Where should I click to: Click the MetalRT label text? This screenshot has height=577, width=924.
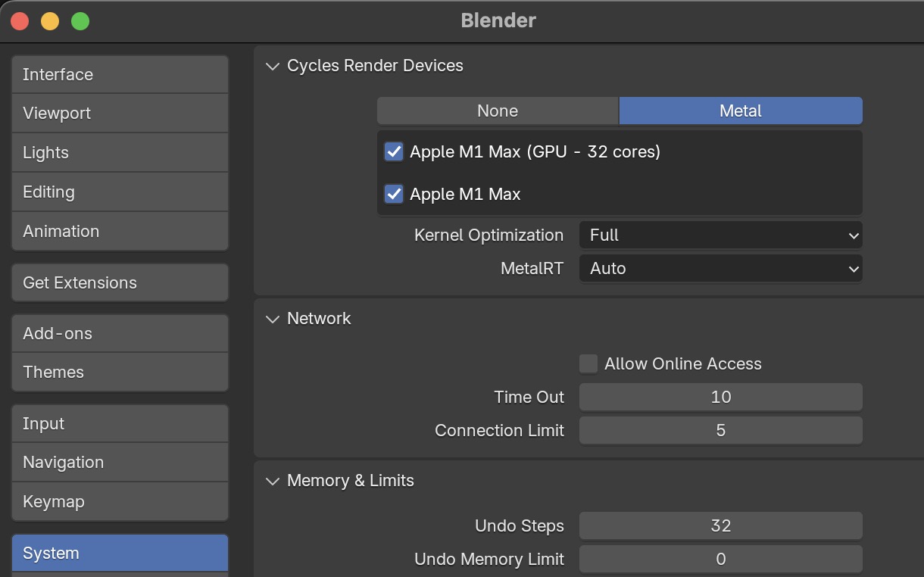point(532,269)
